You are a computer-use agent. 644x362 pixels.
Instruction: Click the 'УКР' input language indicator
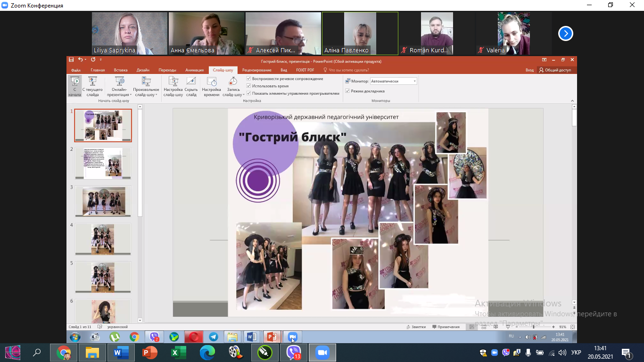click(576, 353)
